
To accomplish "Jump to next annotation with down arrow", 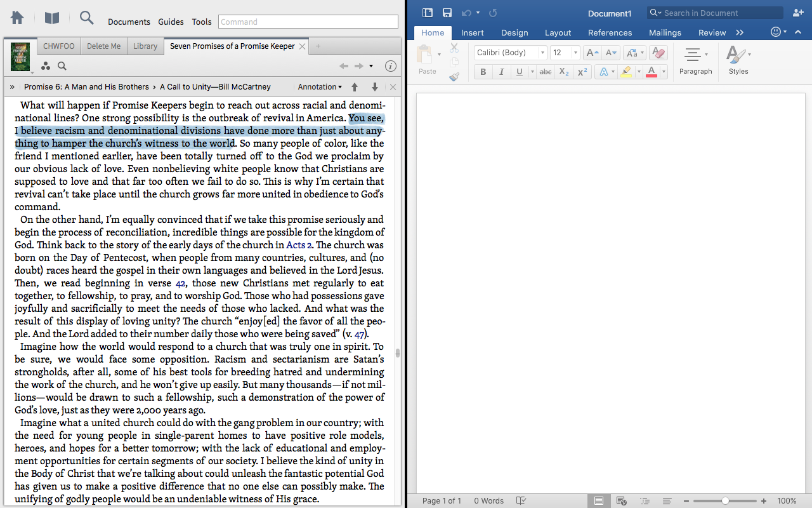I will [375, 87].
